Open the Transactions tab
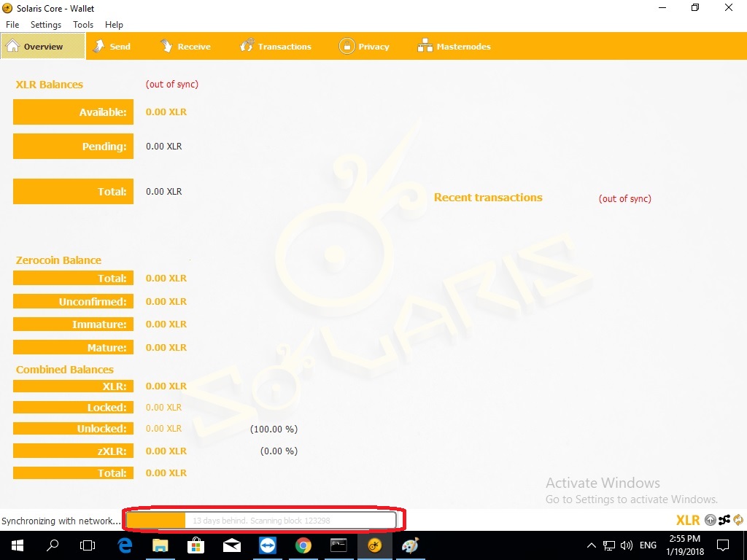Image resolution: width=747 pixels, height=560 pixels. [275, 46]
